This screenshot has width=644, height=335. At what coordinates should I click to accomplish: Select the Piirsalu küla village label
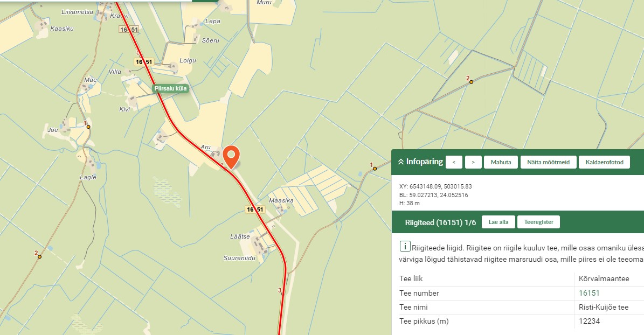tap(170, 88)
